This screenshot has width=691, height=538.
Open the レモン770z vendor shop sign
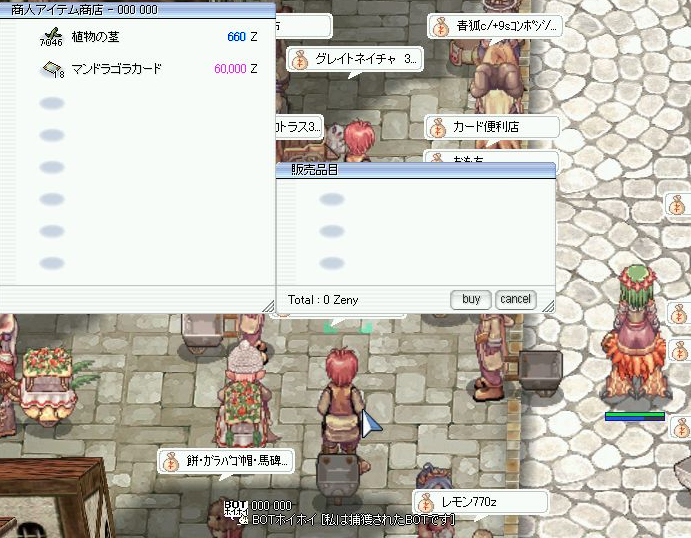click(x=481, y=502)
